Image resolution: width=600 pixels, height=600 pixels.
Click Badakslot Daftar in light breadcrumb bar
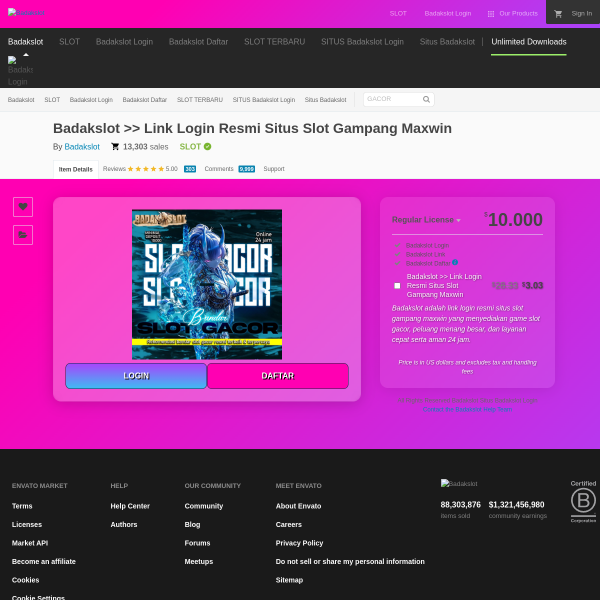(x=145, y=100)
